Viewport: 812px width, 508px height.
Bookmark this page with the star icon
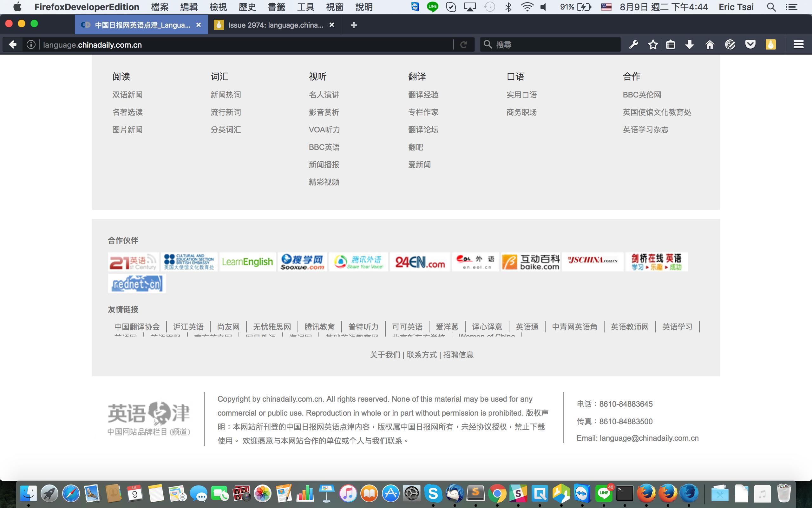point(653,44)
